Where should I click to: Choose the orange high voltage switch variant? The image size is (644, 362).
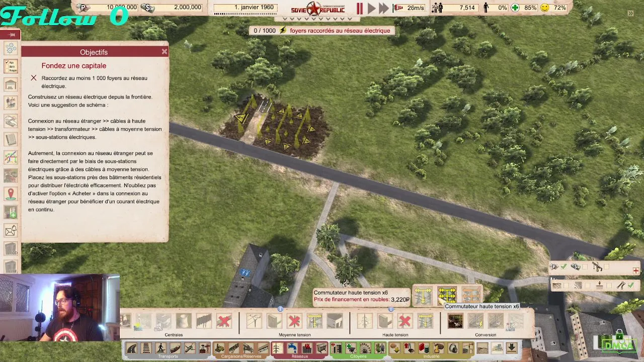coord(471,296)
